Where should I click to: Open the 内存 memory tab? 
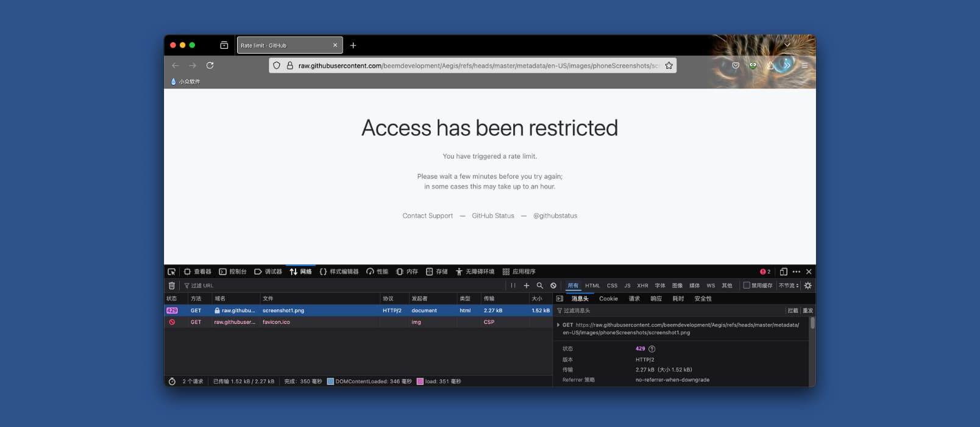[407, 271]
